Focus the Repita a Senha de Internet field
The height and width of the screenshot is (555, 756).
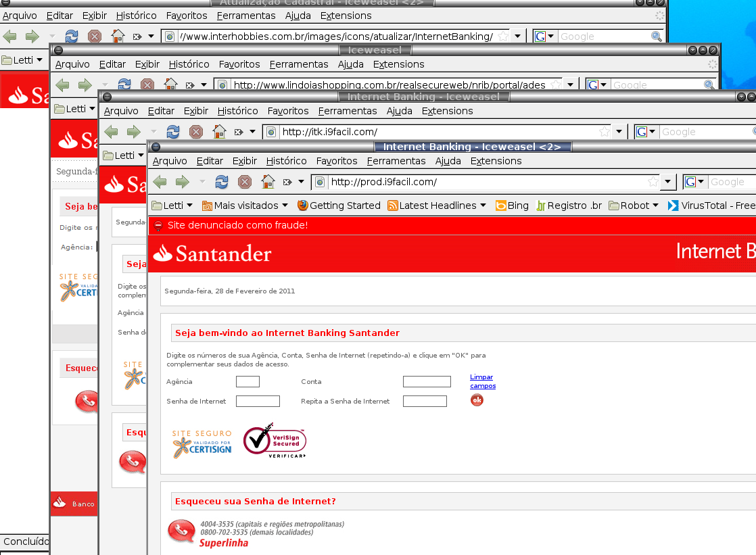[x=425, y=401]
